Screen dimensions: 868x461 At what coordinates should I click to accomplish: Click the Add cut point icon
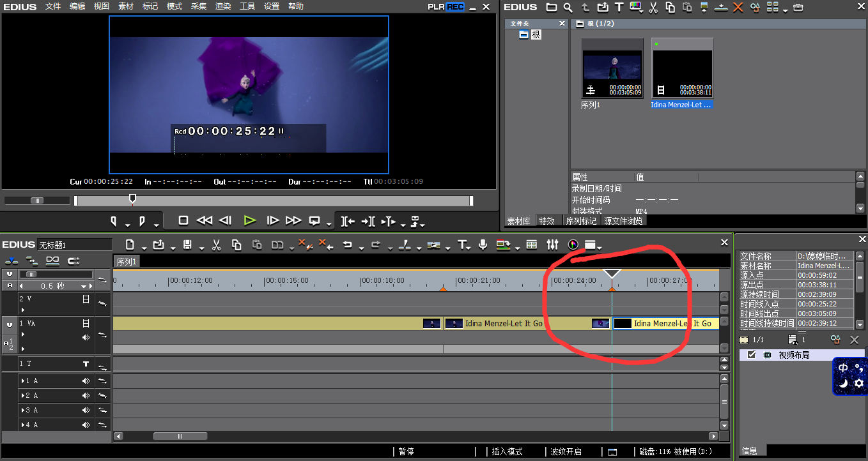point(404,245)
